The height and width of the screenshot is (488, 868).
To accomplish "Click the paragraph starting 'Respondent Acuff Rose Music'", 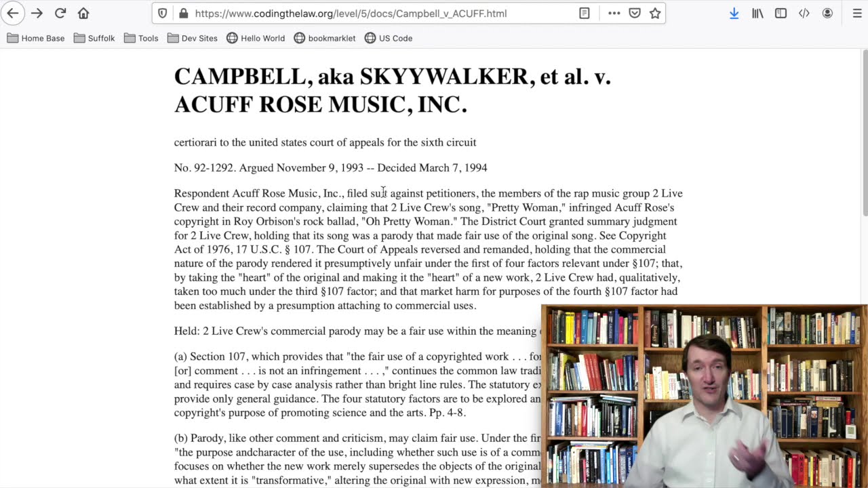I will pyautogui.click(x=429, y=249).
